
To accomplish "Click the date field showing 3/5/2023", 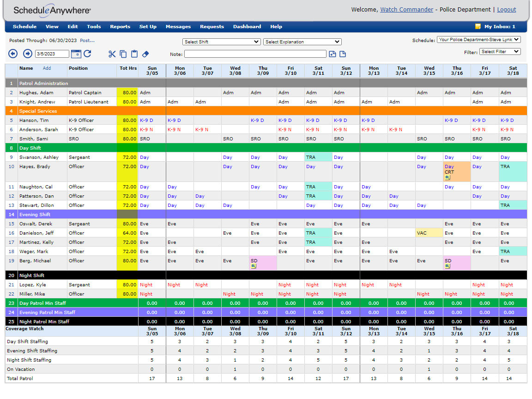I will 52,54.
